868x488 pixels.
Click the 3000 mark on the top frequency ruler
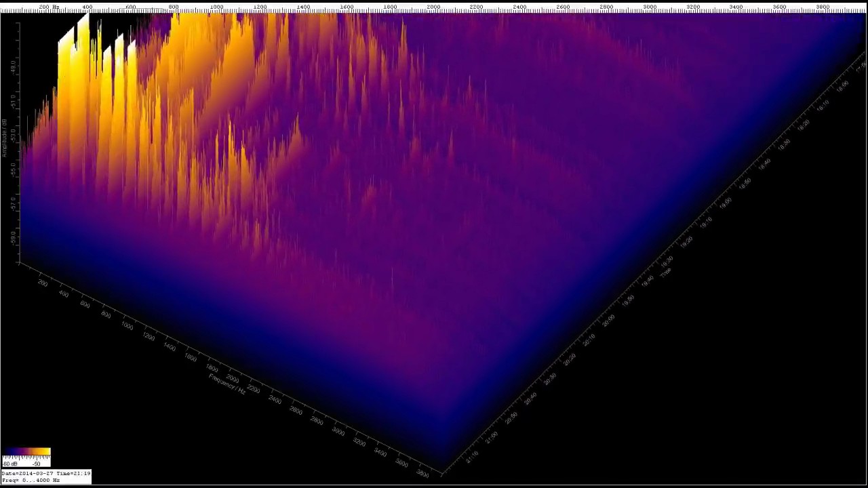click(x=650, y=7)
